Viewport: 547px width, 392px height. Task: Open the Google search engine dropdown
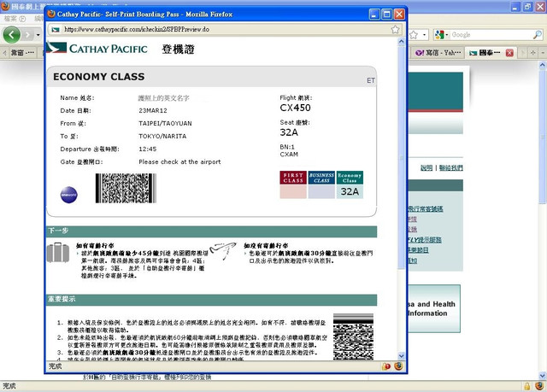pyautogui.click(x=441, y=34)
